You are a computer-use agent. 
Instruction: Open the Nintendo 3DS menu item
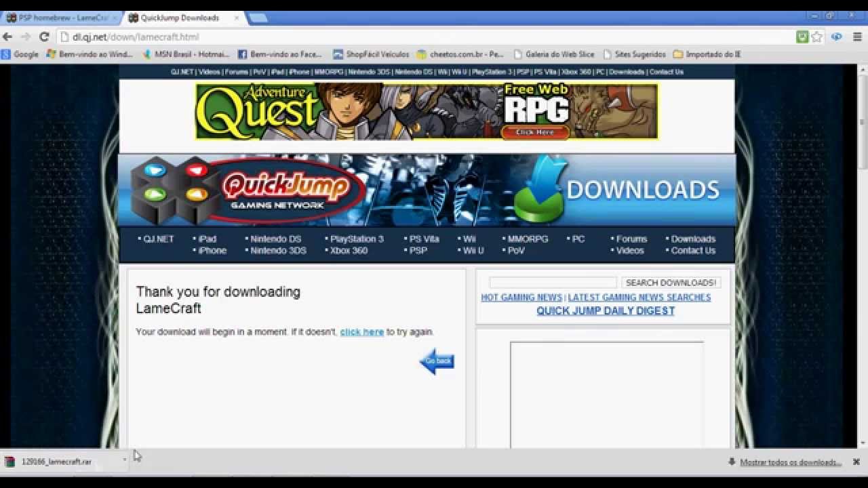click(278, 250)
